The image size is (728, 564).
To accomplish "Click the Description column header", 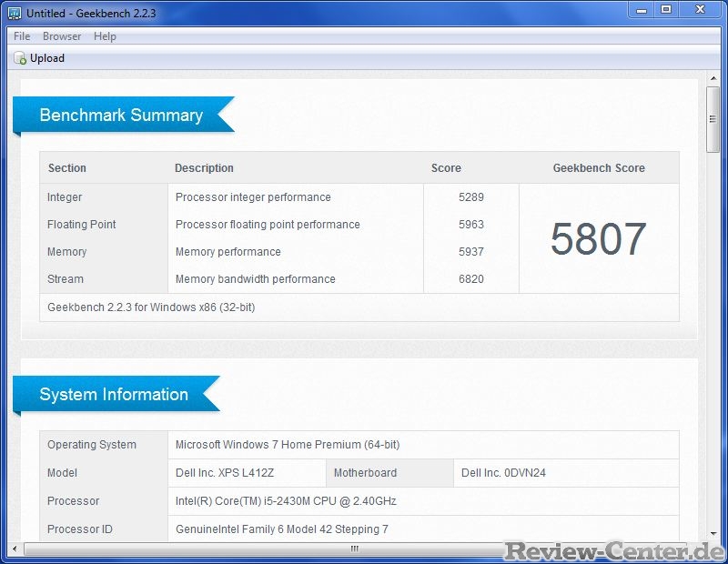I will [204, 168].
